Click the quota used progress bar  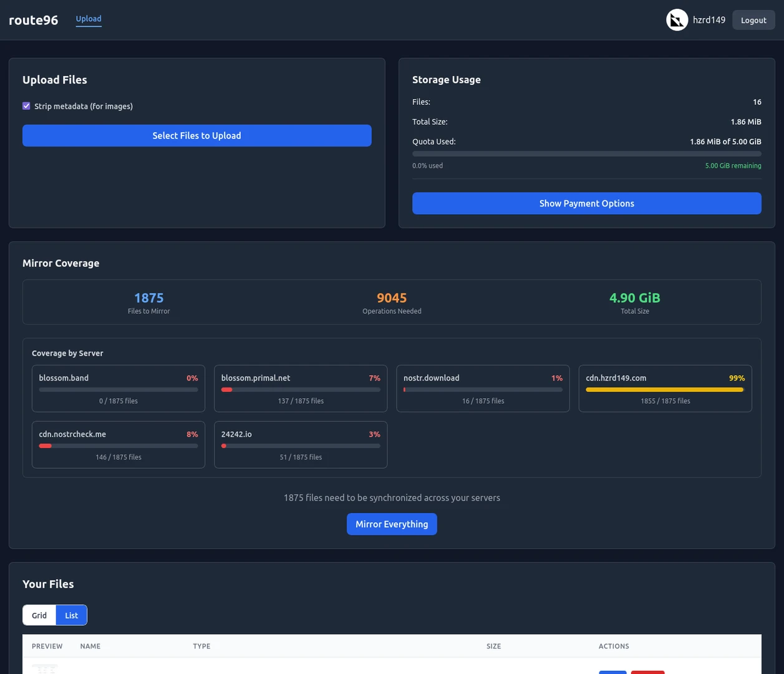(x=586, y=154)
